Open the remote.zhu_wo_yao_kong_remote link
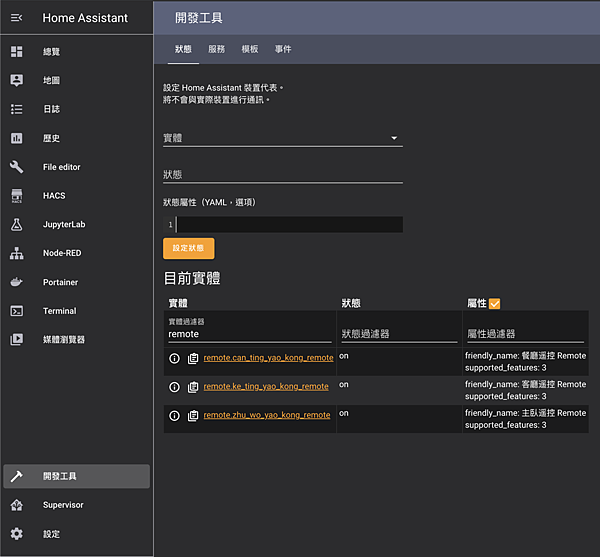The width and height of the screenshot is (600, 557). coord(267,415)
